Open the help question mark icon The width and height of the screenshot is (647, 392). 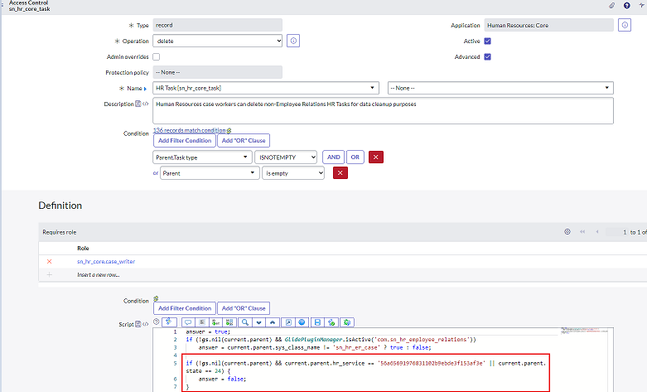tap(627, 5)
